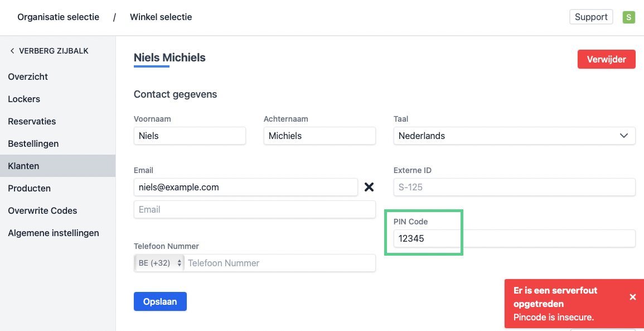The height and width of the screenshot is (331, 644).
Task: Focus the PIN Code input field
Action: [x=514, y=238]
